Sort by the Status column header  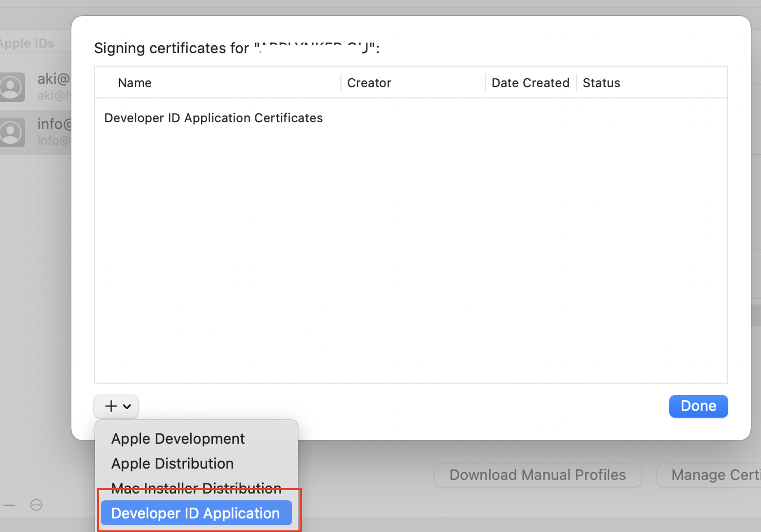601,83
